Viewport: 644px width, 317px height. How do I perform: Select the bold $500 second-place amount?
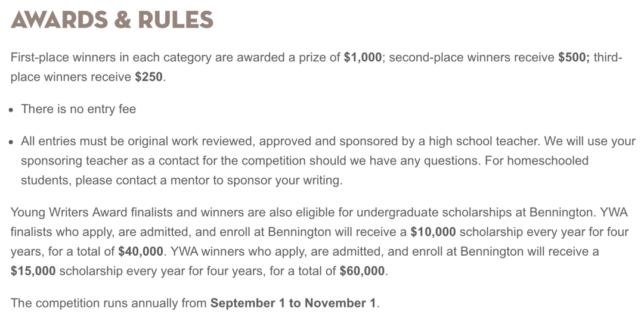point(574,58)
